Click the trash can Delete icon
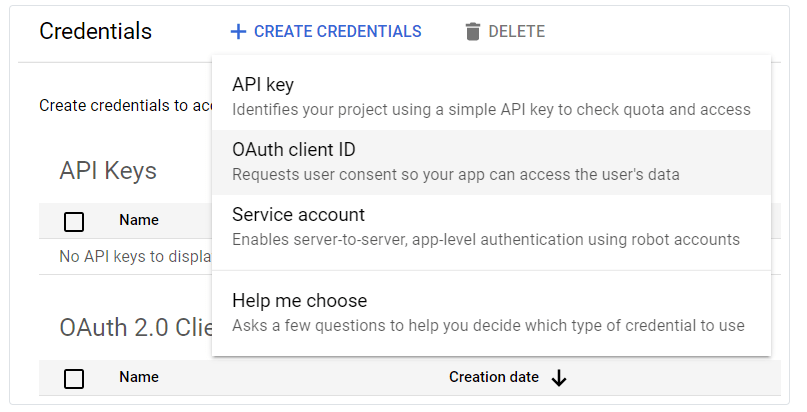The image size is (807, 412). (472, 31)
